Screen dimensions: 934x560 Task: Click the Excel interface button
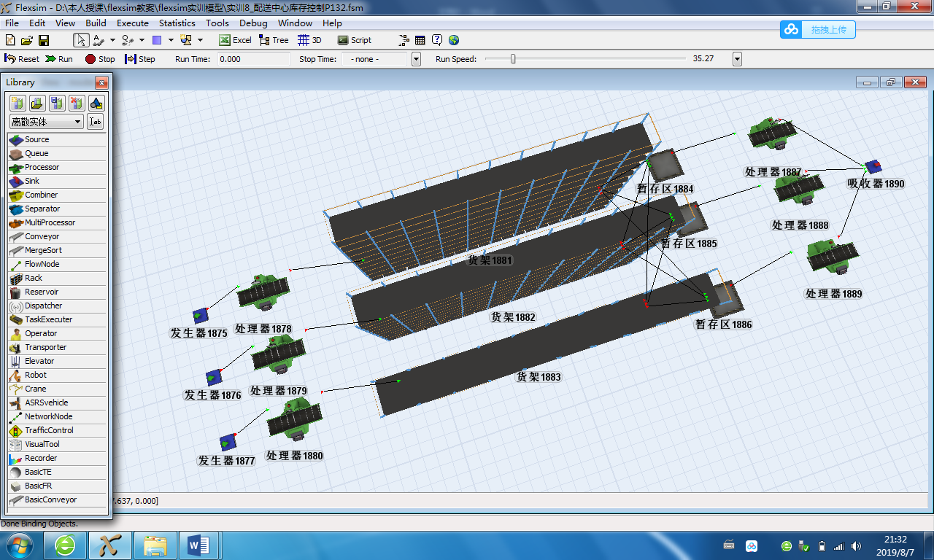[235, 40]
